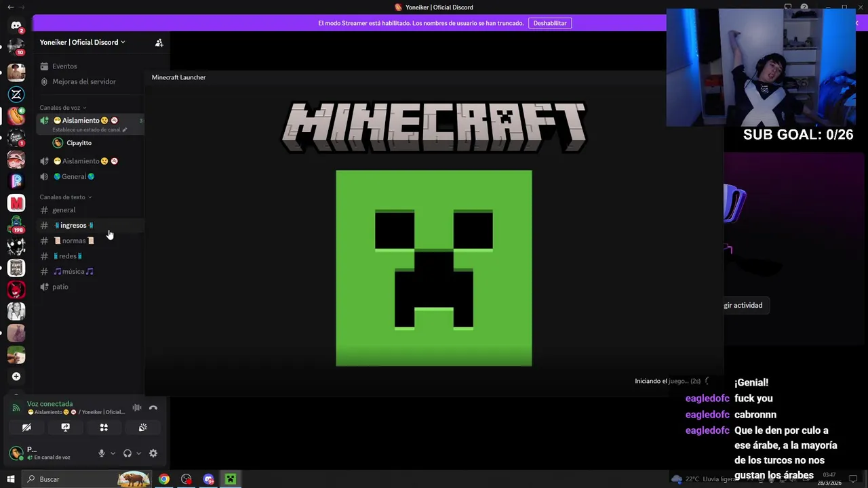868x488 pixels.
Task: Click the back navigation arrow in title bar
Action: click(10, 7)
